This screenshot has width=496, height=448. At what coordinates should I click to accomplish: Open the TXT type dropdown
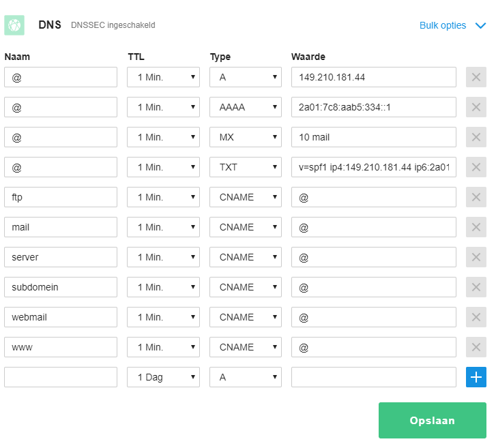[246, 167]
